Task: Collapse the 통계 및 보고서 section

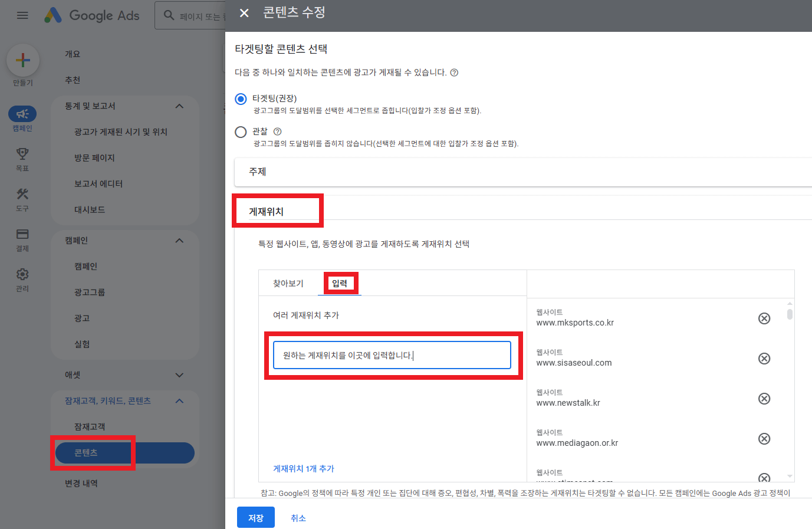Action: point(179,106)
